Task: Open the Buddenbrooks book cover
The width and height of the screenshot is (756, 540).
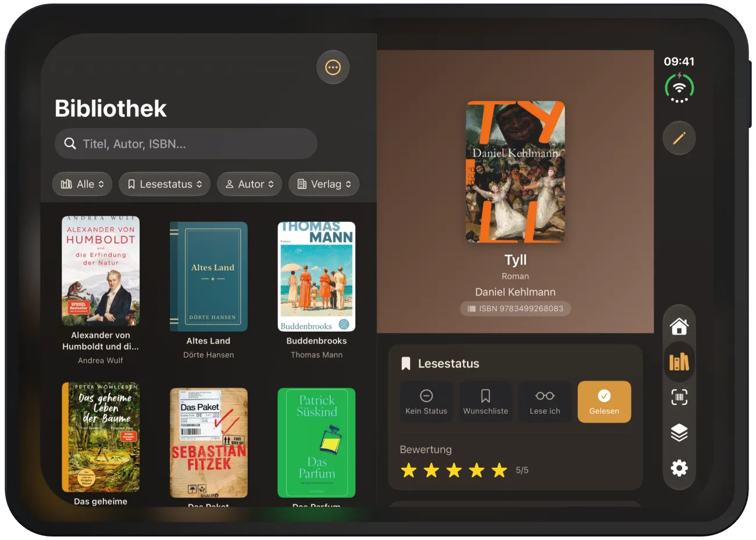Action: click(316, 276)
